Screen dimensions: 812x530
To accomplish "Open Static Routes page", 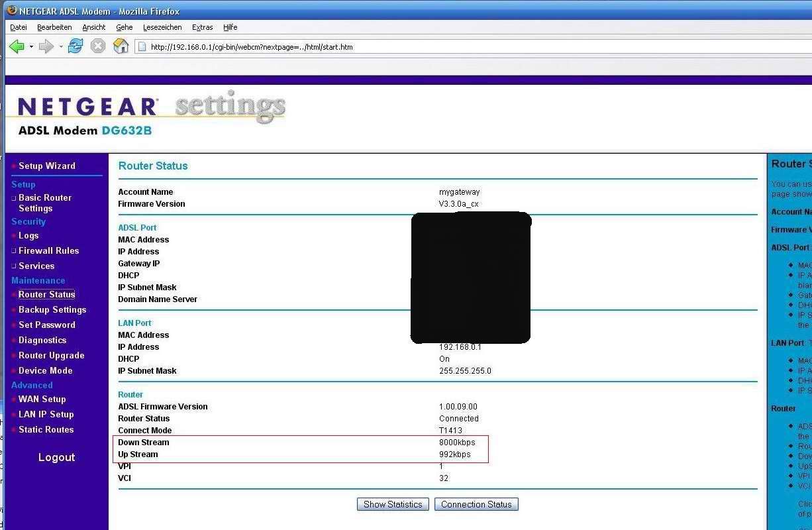I will point(46,429).
